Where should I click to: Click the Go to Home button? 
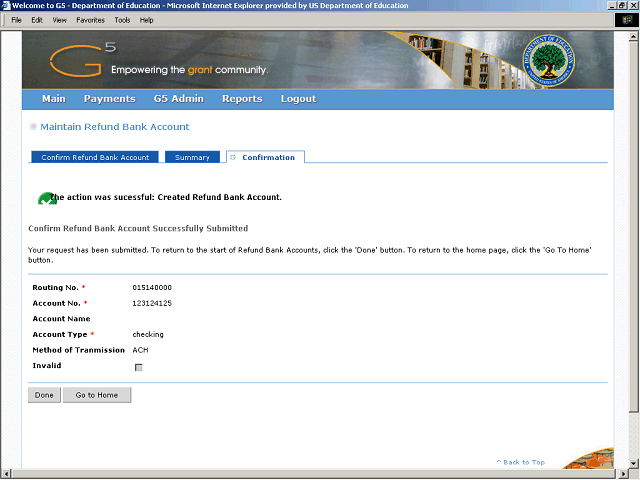pos(97,395)
